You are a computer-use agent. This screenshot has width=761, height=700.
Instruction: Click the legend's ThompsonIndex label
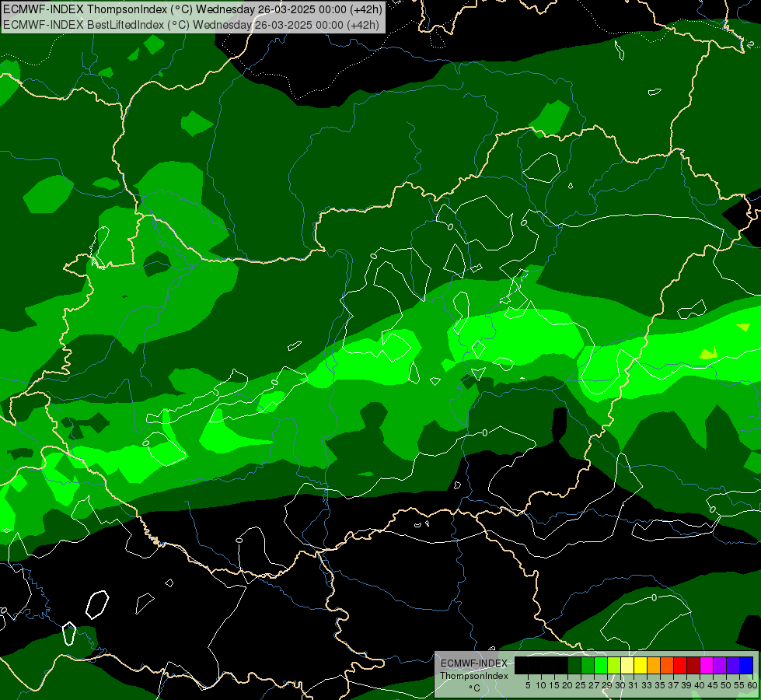point(474,676)
